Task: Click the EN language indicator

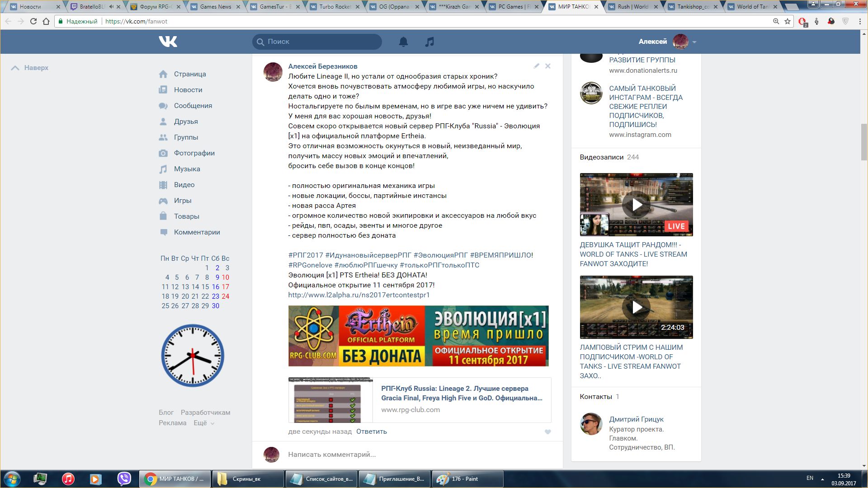Action: 810,478
